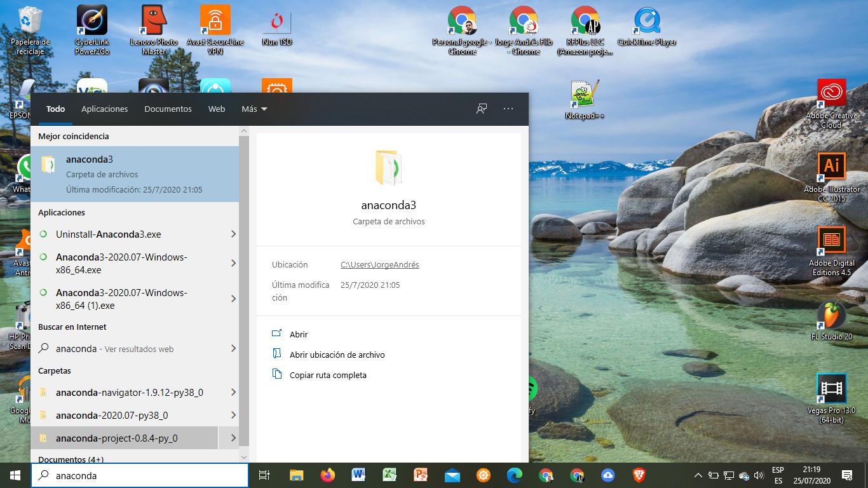This screenshot has height=488, width=868.
Task: Click the Windows Start button
Action: (15, 475)
